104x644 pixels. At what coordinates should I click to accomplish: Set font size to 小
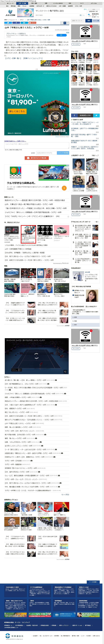click(x=62, y=23)
